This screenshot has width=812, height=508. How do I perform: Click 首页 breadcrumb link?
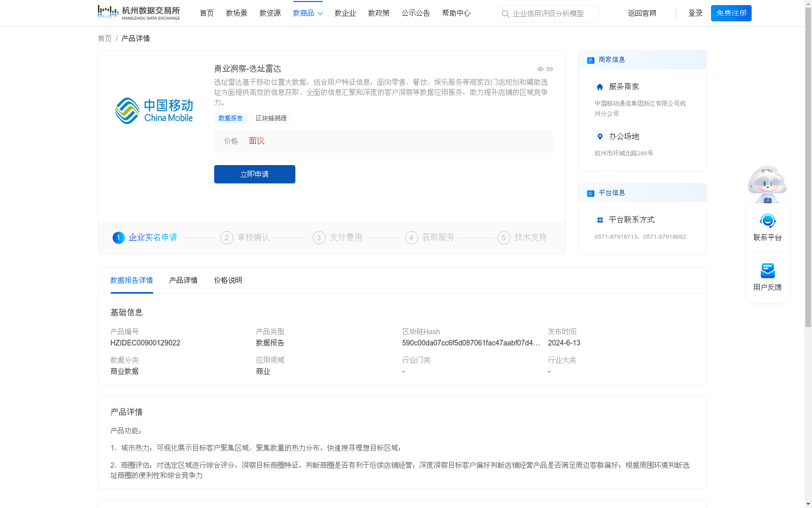[x=105, y=39]
